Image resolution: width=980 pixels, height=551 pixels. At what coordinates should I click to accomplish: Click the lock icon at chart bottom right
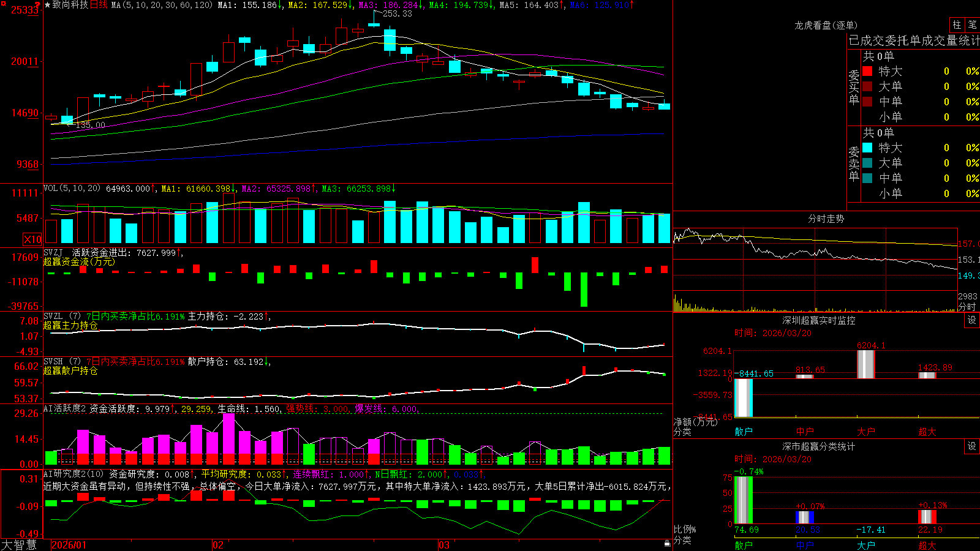coord(668,544)
